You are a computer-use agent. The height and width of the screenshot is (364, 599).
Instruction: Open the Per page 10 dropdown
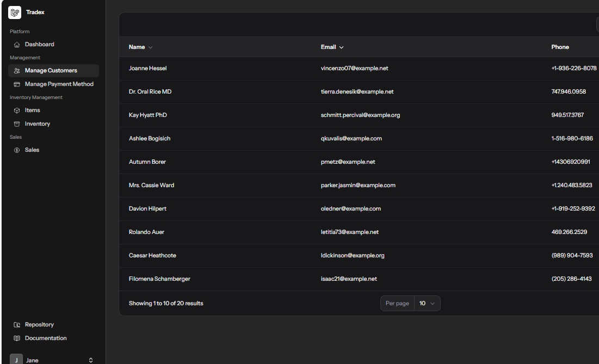pyautogui.click(x=427, y=303)
